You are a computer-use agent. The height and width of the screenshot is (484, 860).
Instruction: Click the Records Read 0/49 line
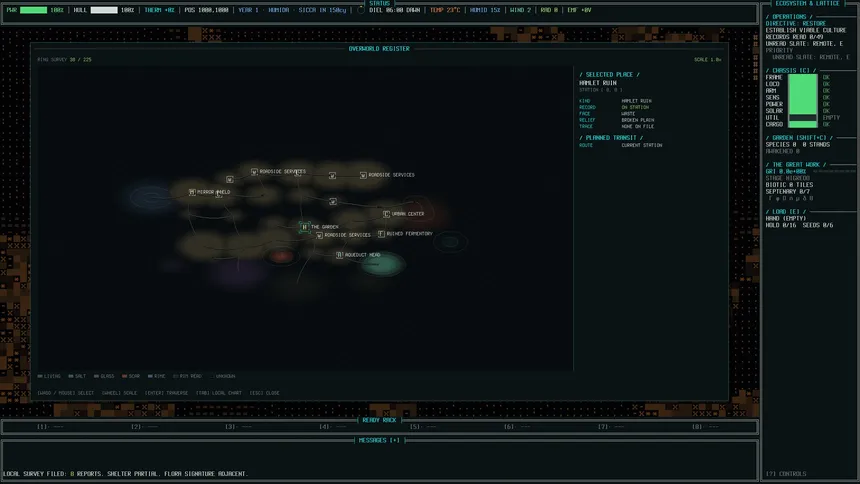[793, 37]
